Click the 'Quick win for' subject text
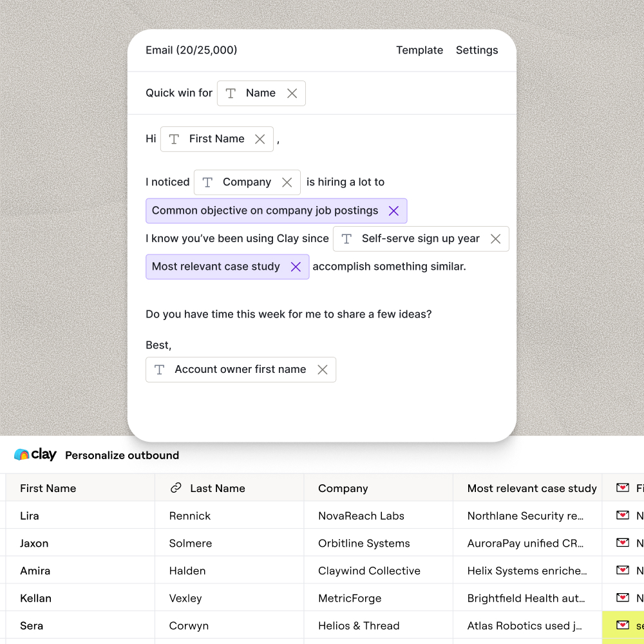This screenshot has height=644, width=644. [179, 93]
